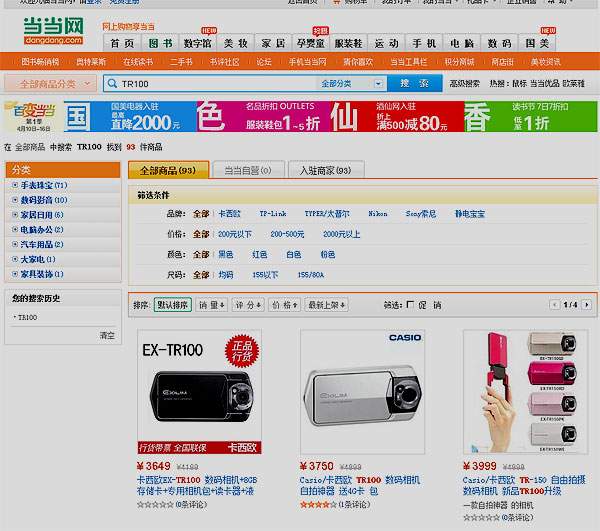Filter by brand Sony/索尼
Viewport: 600px width, 531px height.
tap(421, 213)
